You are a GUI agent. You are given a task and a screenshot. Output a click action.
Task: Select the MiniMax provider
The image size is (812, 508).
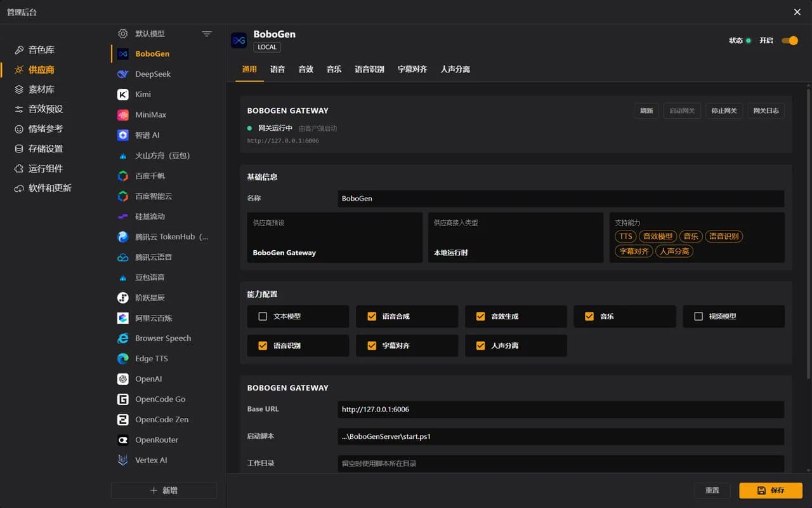click(x=164, y=115)
